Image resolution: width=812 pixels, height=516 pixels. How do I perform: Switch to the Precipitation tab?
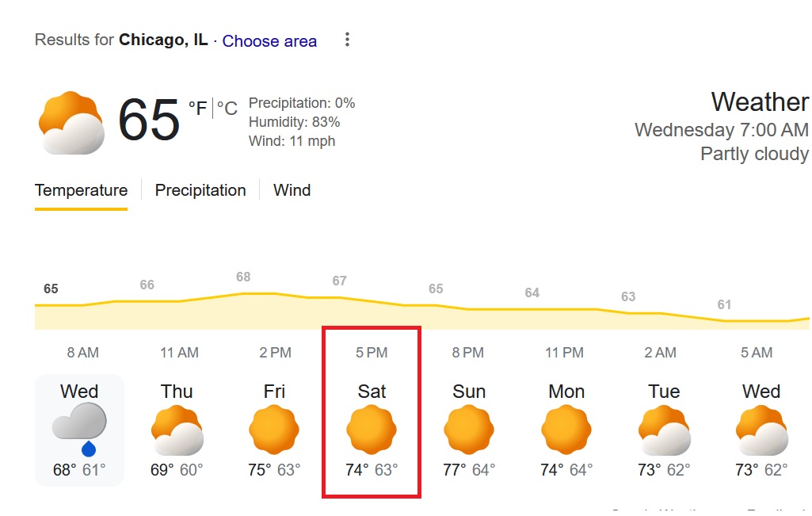pyautogui.click(x=200, y=190)
